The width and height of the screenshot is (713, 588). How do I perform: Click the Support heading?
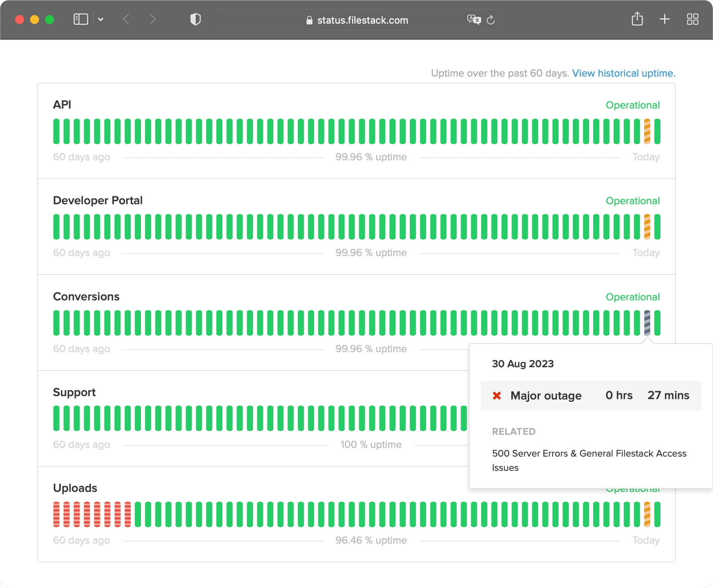coord(74,392)
